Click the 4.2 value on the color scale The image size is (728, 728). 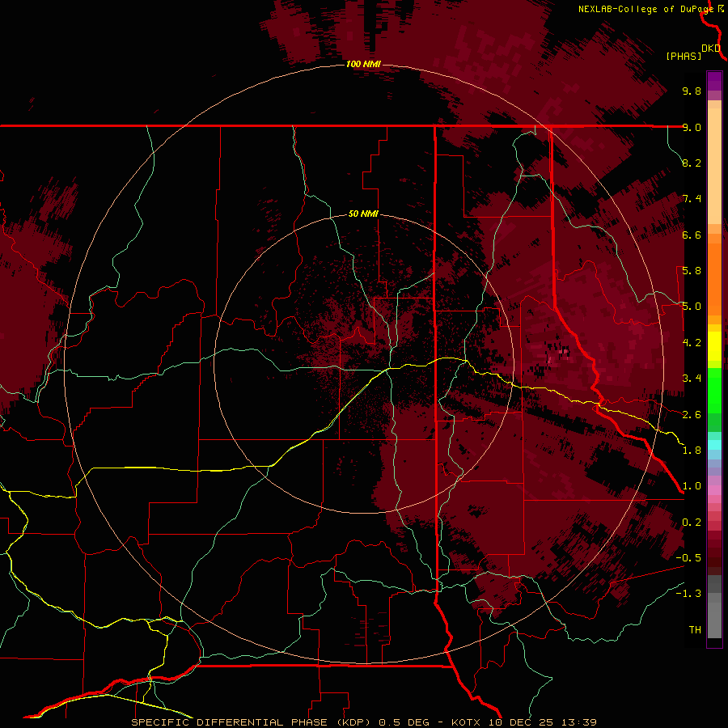[692, 343]
